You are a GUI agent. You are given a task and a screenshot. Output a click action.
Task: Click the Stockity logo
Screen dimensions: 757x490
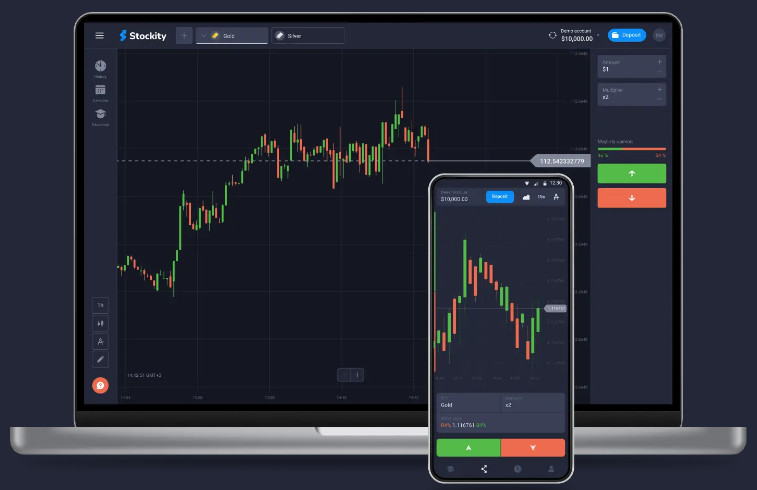click(143, 36)
